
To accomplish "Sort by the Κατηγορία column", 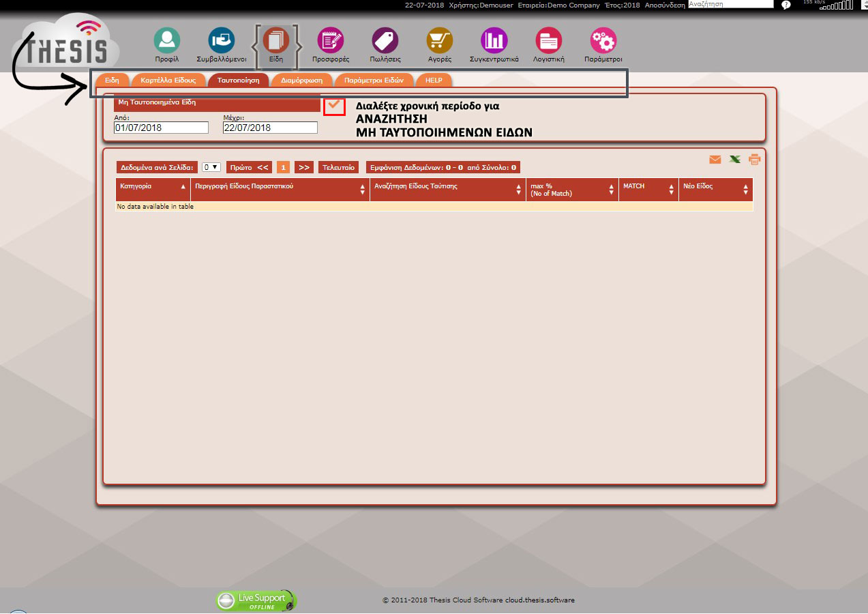I will (x=153, y=186).
